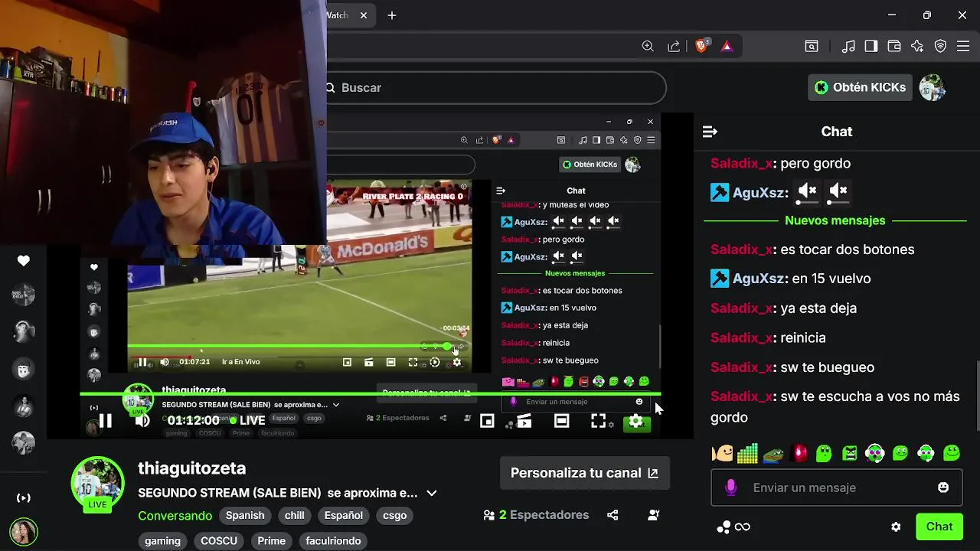Open the Following heart icon in sidebar

point(24,261)
